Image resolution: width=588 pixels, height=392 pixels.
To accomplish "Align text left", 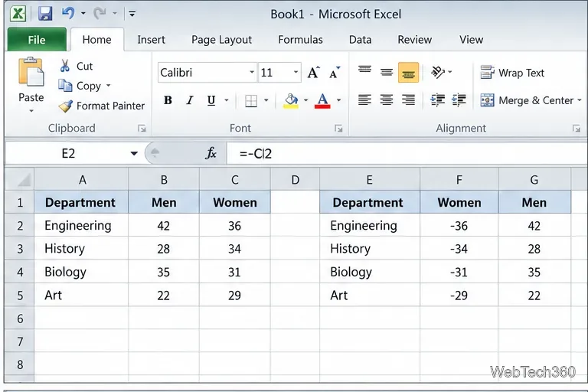I will pos(364,100).
